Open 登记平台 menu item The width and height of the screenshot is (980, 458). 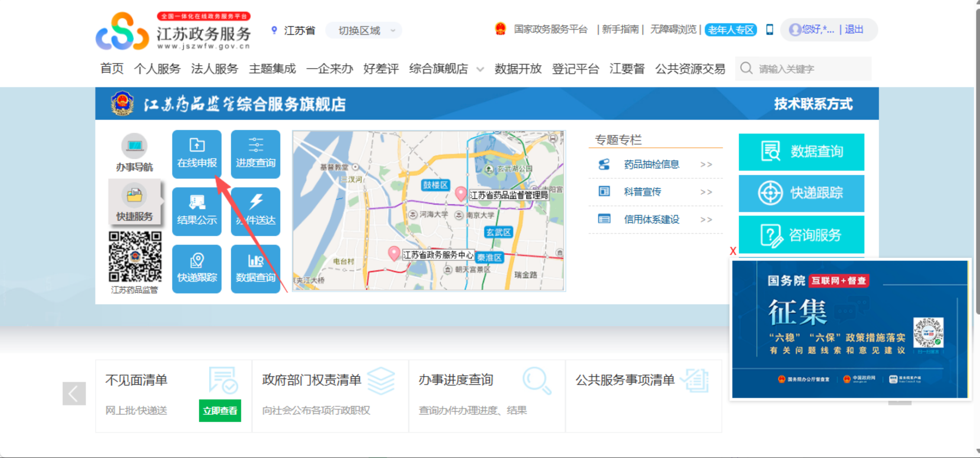click(576, 69)
